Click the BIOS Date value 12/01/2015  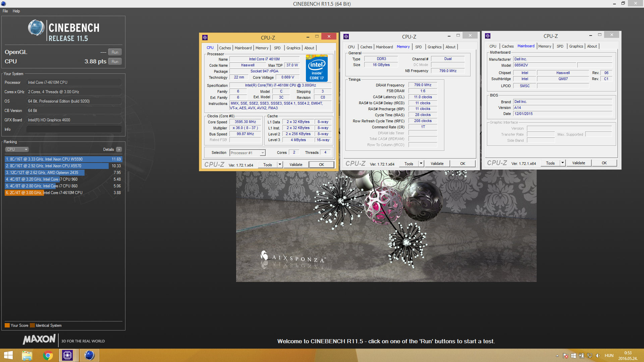tap(562, 114)
